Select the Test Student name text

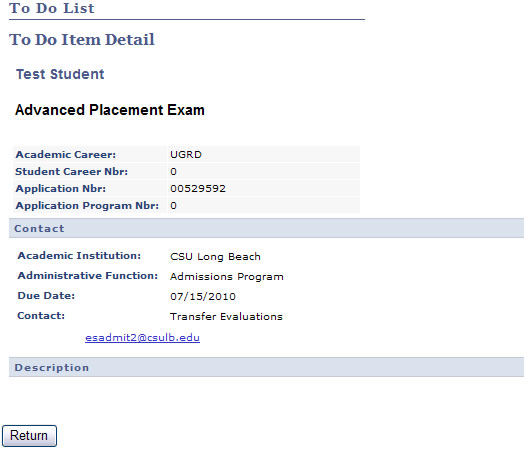click(x=60, y=74)
